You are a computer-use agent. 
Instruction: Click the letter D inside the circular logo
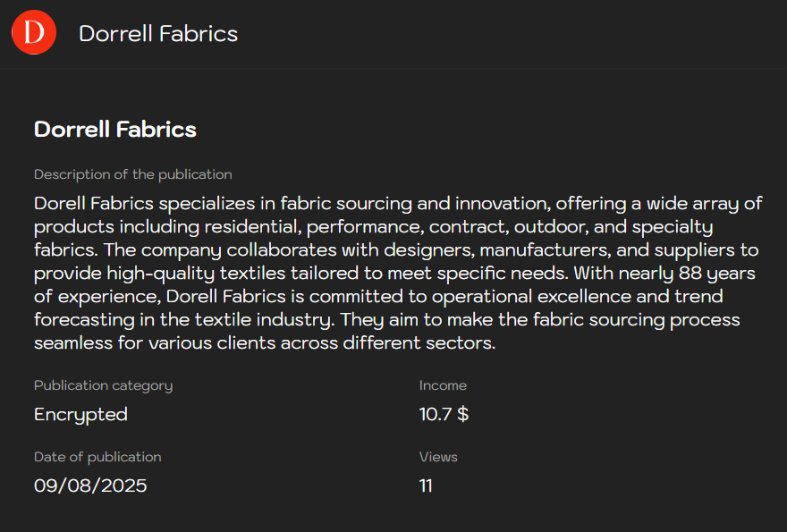tap(33, 32)
